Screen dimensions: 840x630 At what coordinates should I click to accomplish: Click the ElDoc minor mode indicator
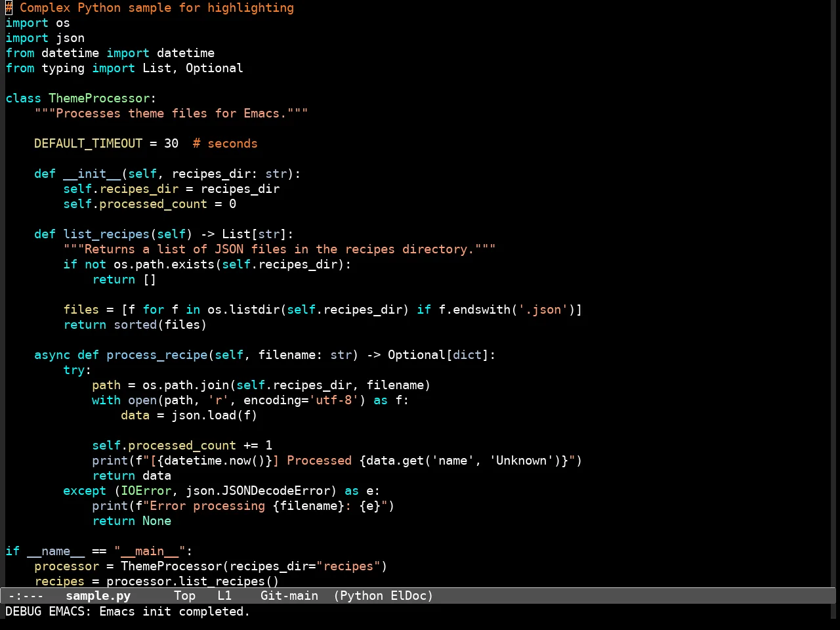[409, 596]
